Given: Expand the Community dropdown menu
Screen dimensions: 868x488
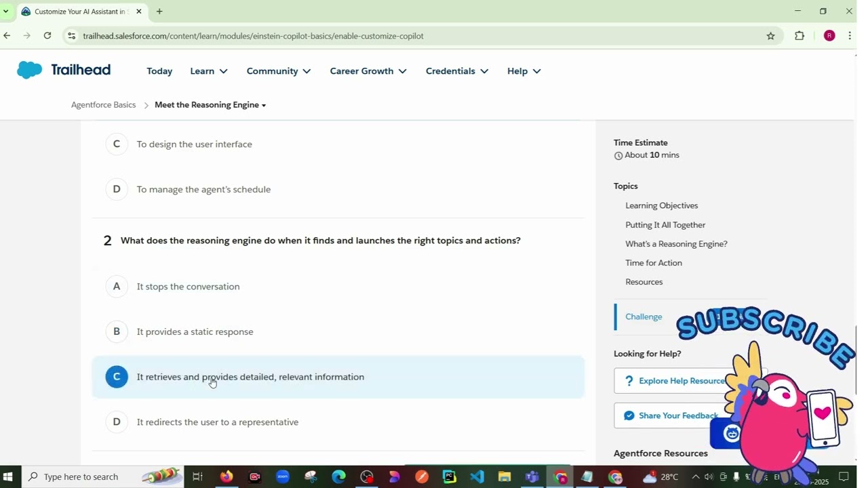Looking at the screenshot, I should click(279, 71).
